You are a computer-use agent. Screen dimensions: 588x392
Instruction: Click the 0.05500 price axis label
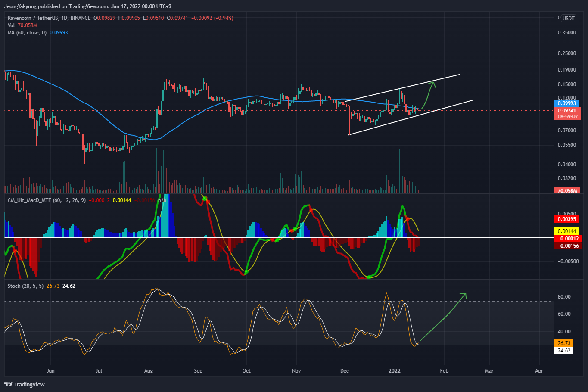[x=567, y=145]
